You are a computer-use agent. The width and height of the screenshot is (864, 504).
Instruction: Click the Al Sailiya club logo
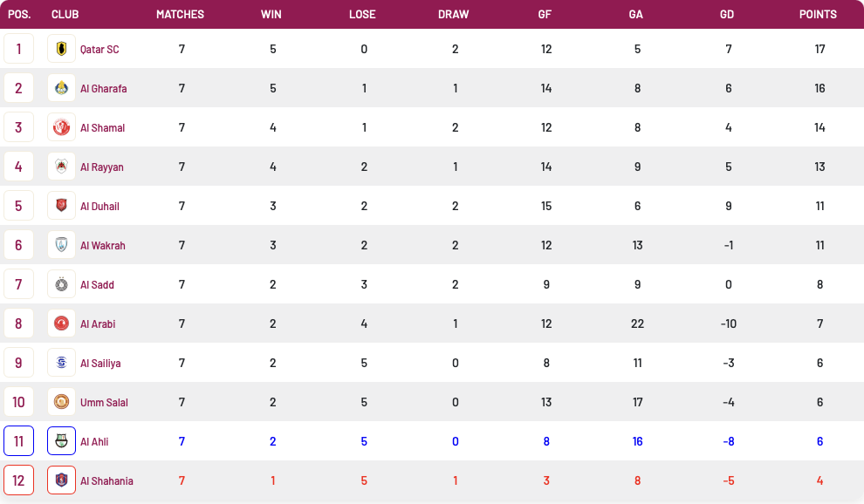click(61, 363)
